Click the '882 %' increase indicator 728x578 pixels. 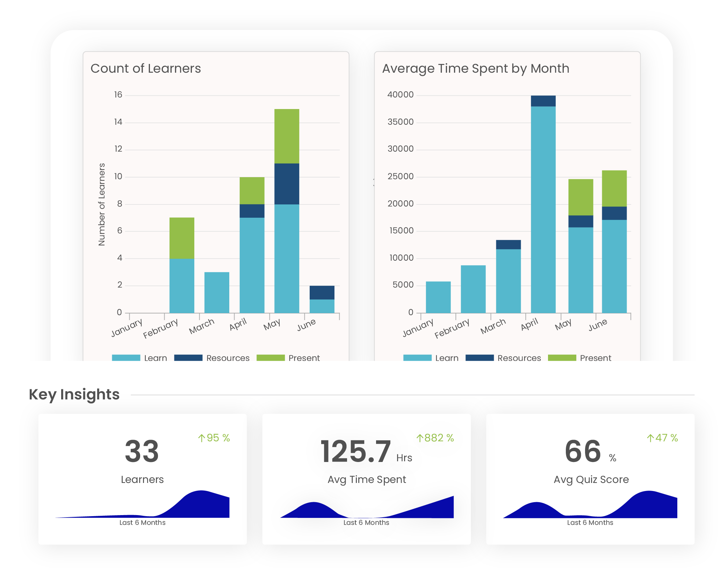pyautogui.click(x=435, y=438)
